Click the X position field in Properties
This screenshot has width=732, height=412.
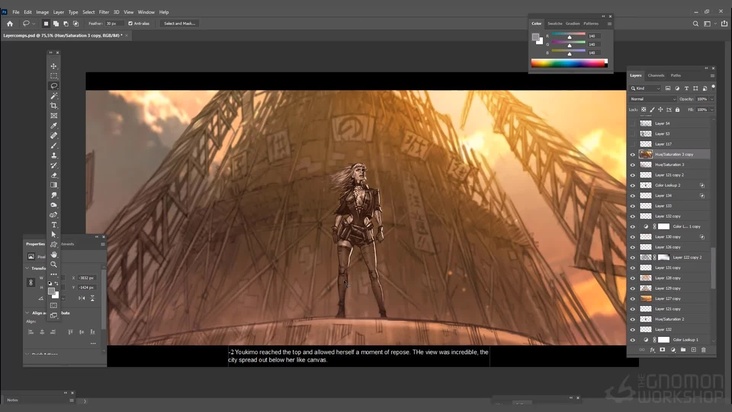87,278
